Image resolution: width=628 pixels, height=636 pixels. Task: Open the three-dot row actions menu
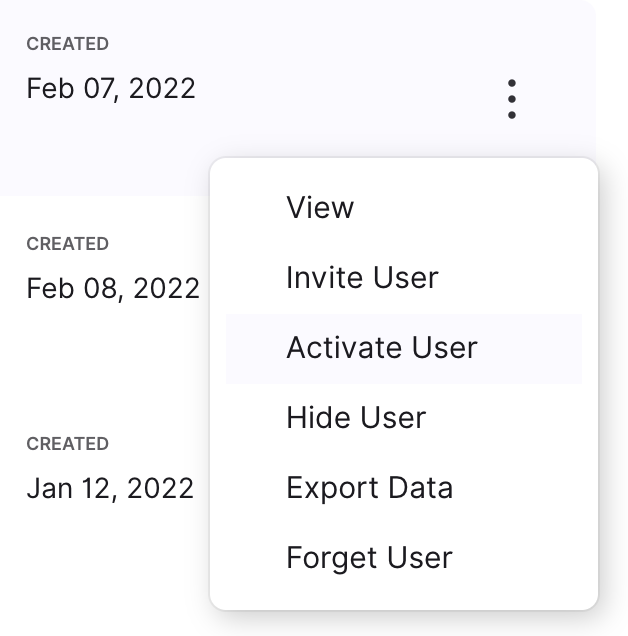click(x=512, y=99)
